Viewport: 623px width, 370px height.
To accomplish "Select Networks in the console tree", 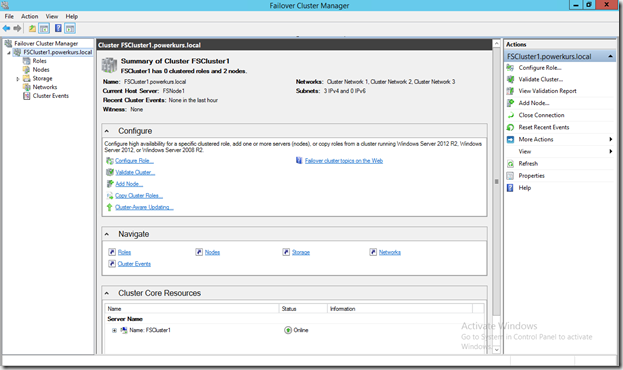I will click(45, 87).
